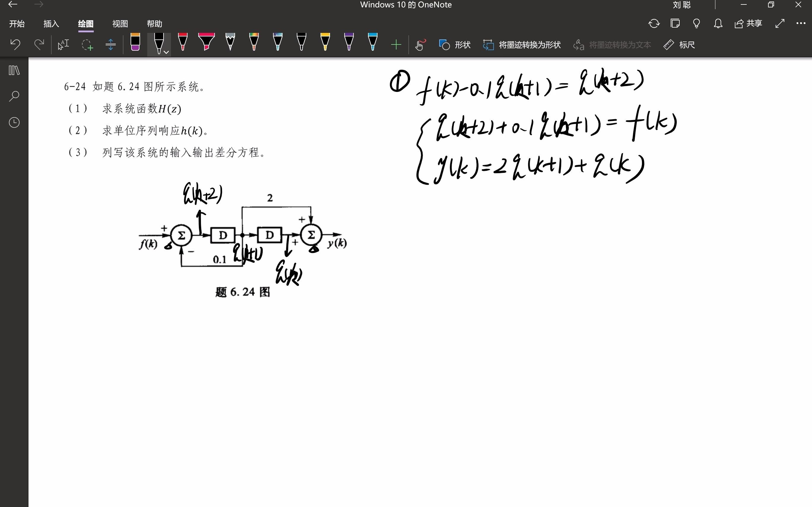The image size is (812, 507).
Task: Undo the last ink stroke
Action: (15, 44)
